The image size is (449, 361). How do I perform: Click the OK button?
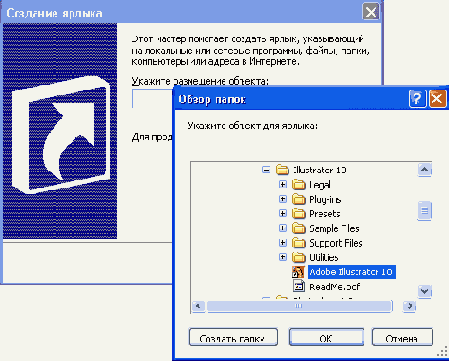(326, 337)
